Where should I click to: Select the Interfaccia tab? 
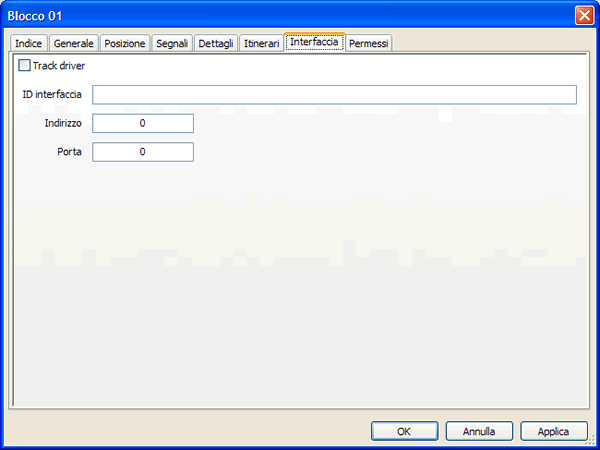click(x=314, y=42)
